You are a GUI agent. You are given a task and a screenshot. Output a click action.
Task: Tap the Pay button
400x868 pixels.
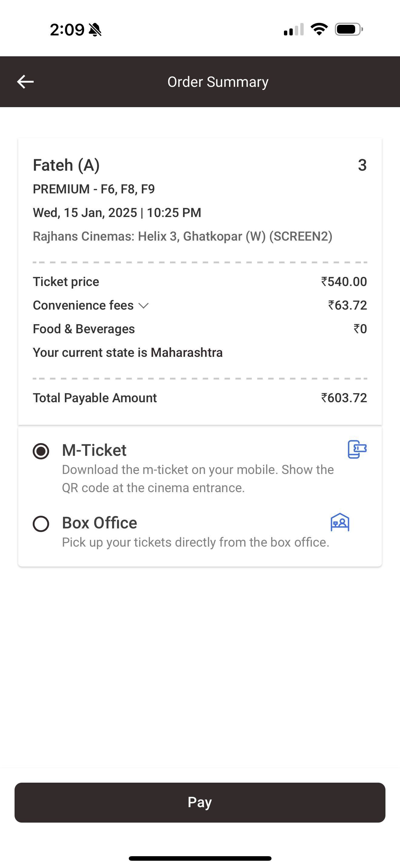200,802
